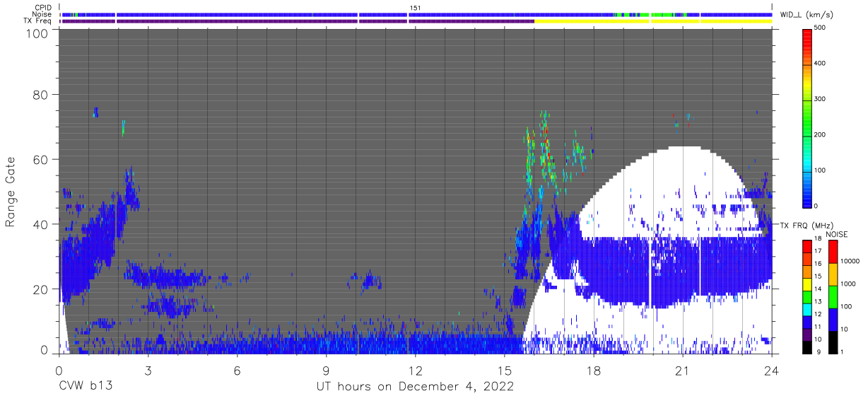Click UT hour tick label 15
This screenshot has width=868, height=401.
pyautogui.click(x=504, y=370)
